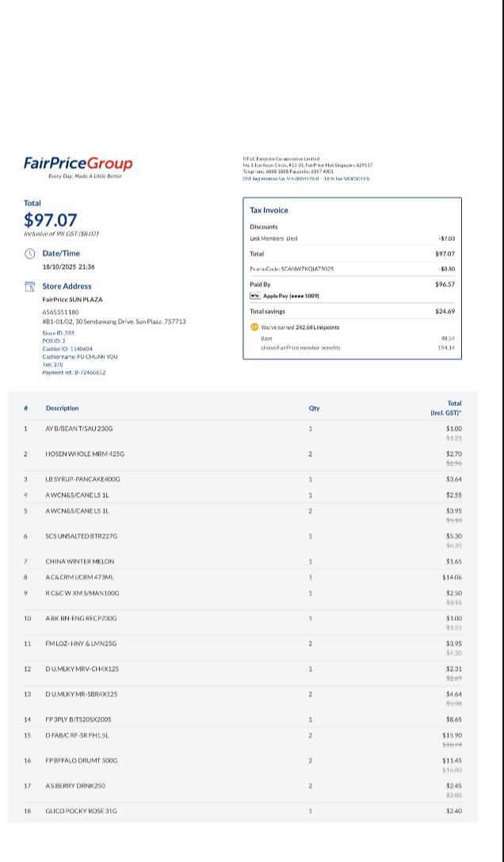The height and width of the screenshot is (862, 504).
Task: Select the 'Inclusive of 9% GST' note
Action: tap(61, 234)
